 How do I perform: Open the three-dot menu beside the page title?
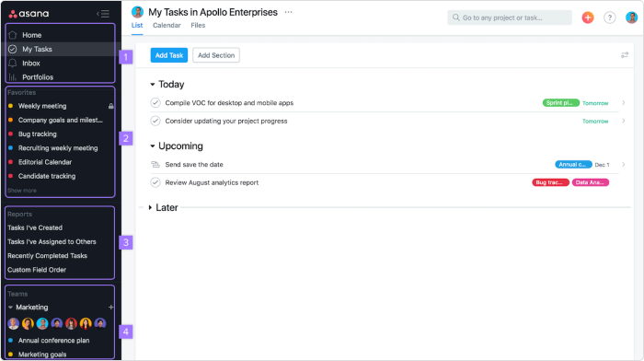(x=288, y=12)
